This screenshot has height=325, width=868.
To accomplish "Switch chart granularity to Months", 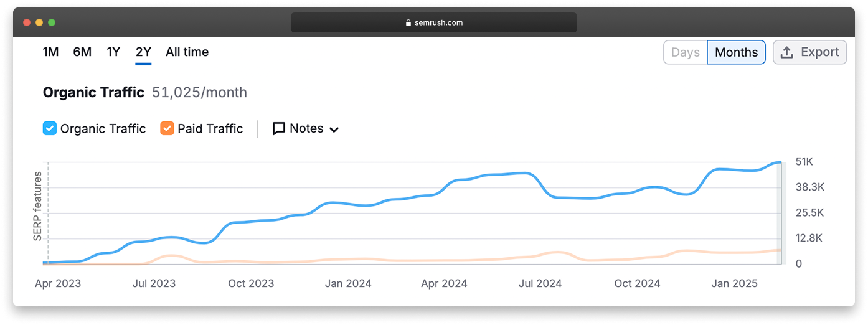I will coord(736,52).
